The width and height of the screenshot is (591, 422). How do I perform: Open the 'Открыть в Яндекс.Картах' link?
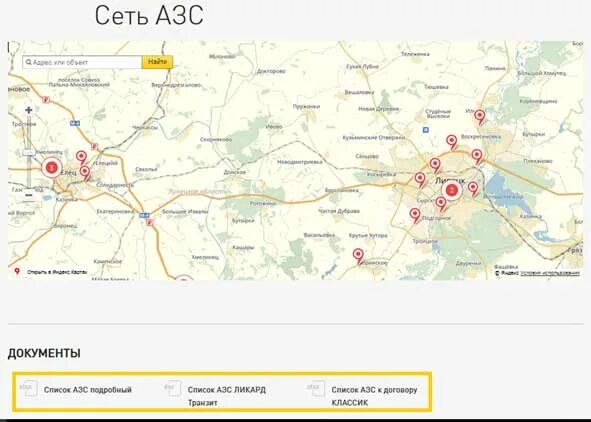click(x=57, y=272)
